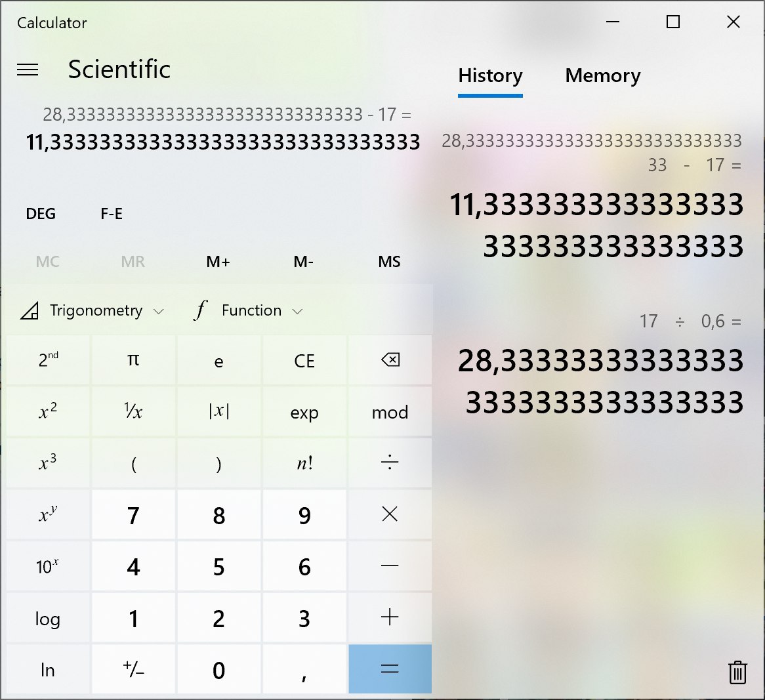Click the M- memory subtract button
Screen dimensions: 765x700
(x=304, y=262)
